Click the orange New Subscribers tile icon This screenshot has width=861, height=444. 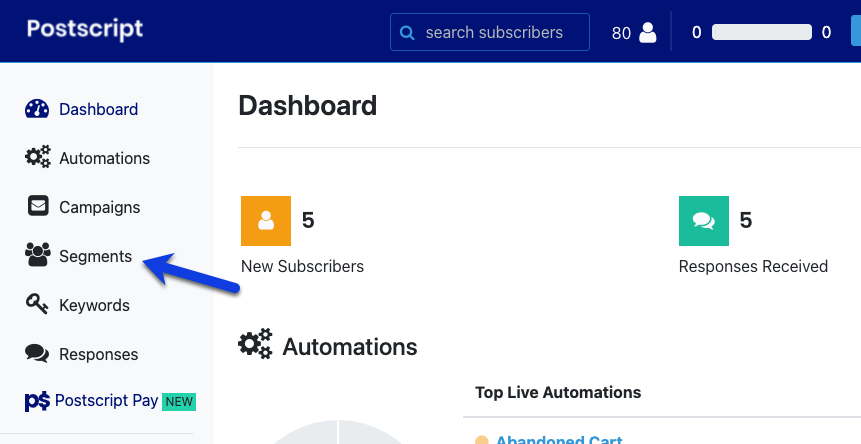coord(266,221)
